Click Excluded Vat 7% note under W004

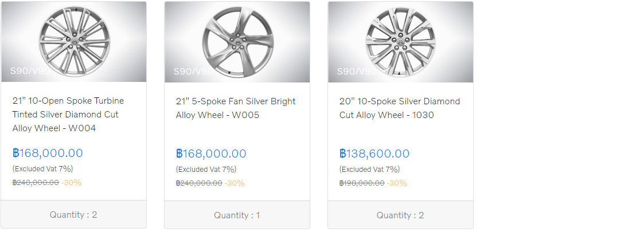42,168
